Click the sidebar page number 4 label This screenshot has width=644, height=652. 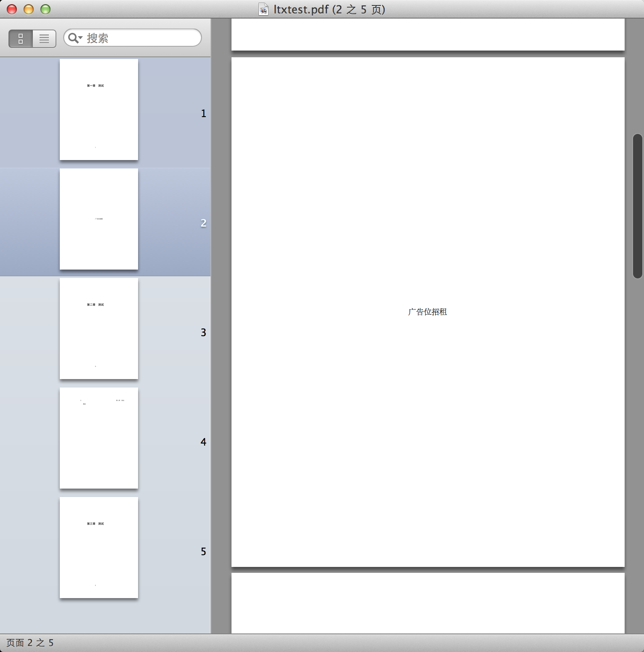click(x=203, y=442)
